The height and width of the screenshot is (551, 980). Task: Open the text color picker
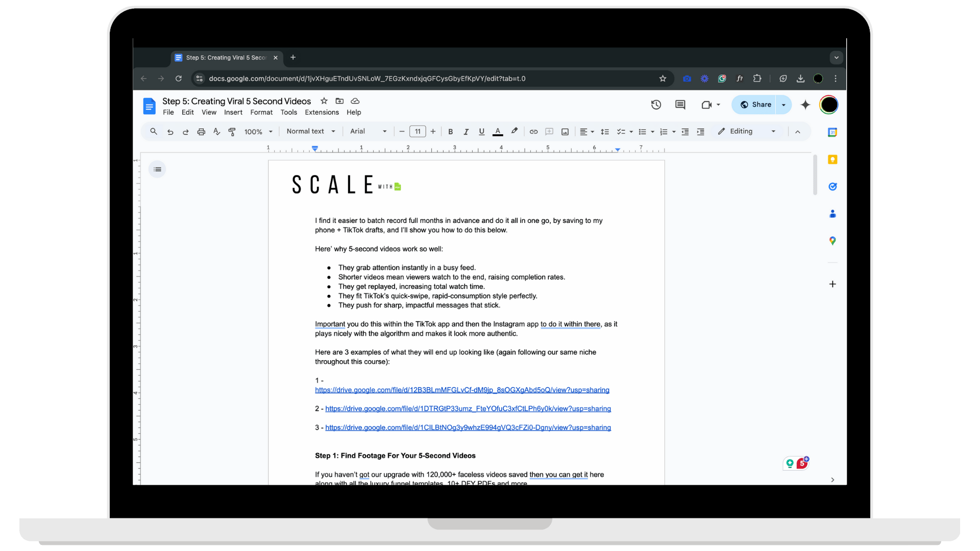pyautogui.click(x=498, y=132)
